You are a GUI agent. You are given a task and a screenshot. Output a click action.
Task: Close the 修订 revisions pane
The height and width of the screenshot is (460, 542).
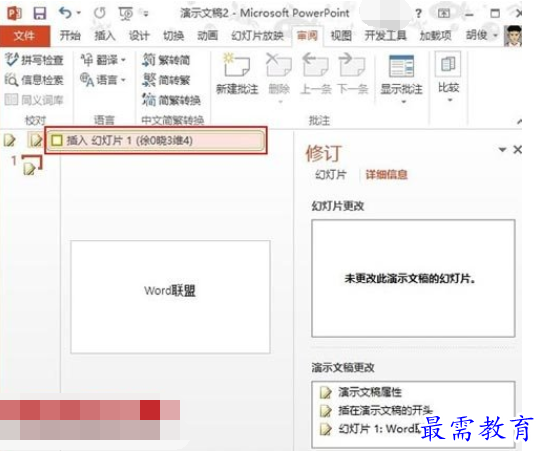click(x=517, y=150)
